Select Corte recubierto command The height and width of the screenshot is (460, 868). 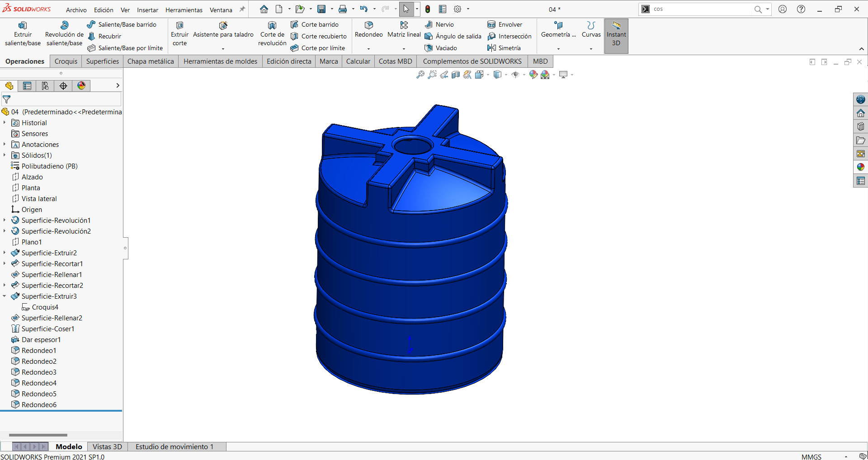click(x=319, y=36)
